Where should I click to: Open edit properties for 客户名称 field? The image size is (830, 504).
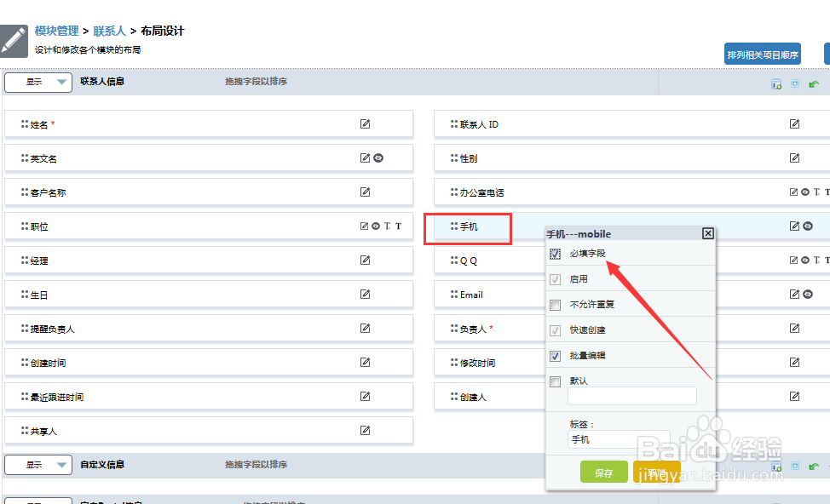(x=366, y=192)
